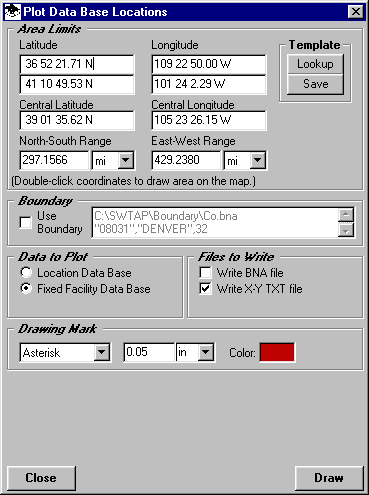Click the Template Lookup button
Image resolution: width=369 pixels, height=495 pixels.
[315, 64]
